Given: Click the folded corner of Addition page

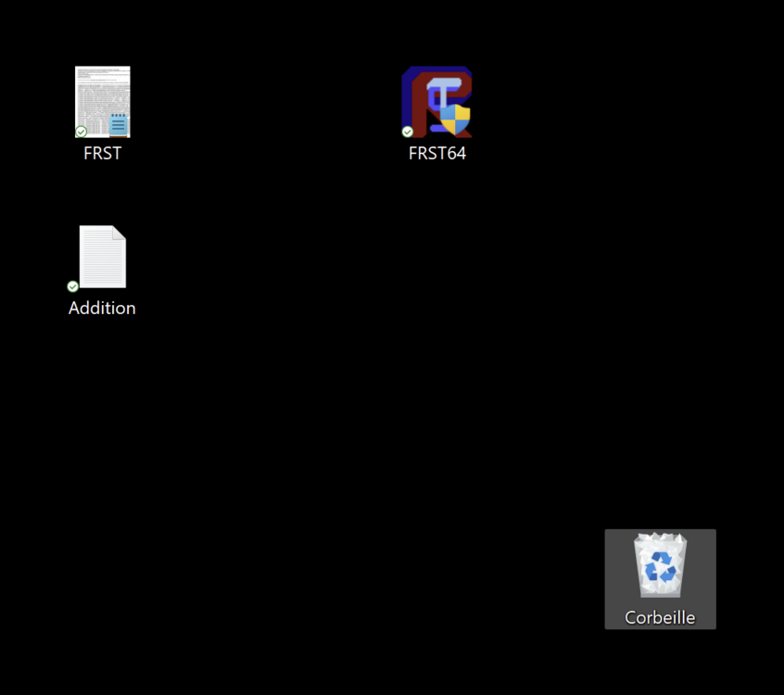Looking at the screenshot, I should coord(119,233).
